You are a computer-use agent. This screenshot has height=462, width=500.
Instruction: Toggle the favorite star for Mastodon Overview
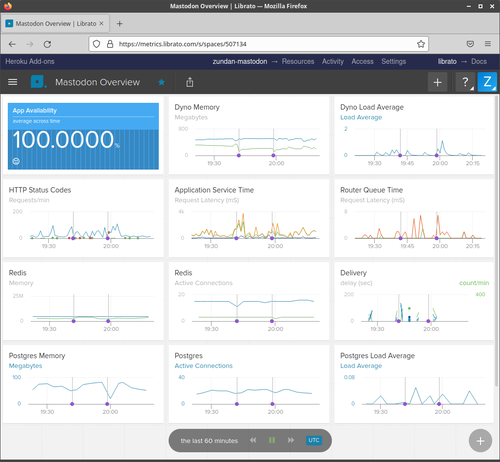pyautogui.click(x=161, y=82)
